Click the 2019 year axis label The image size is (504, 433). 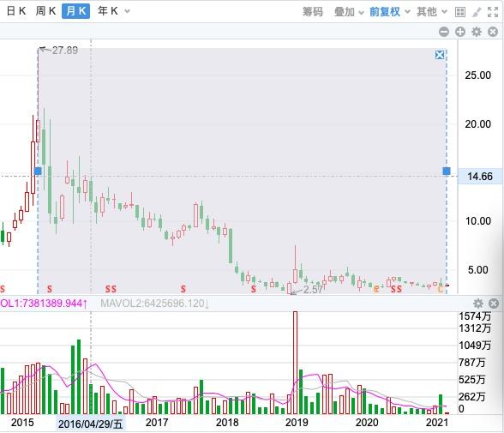pyautogui.click(x=297, y=423)
